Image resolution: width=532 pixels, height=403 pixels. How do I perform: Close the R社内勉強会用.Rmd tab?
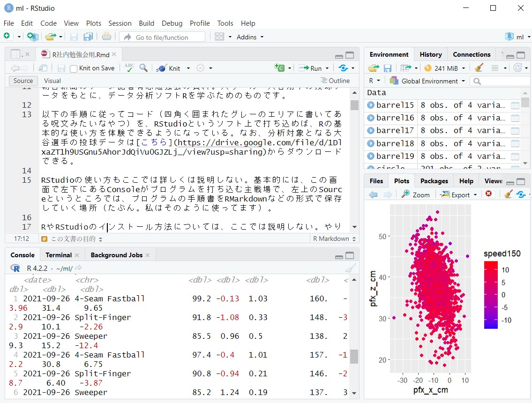tap(114, 54)
